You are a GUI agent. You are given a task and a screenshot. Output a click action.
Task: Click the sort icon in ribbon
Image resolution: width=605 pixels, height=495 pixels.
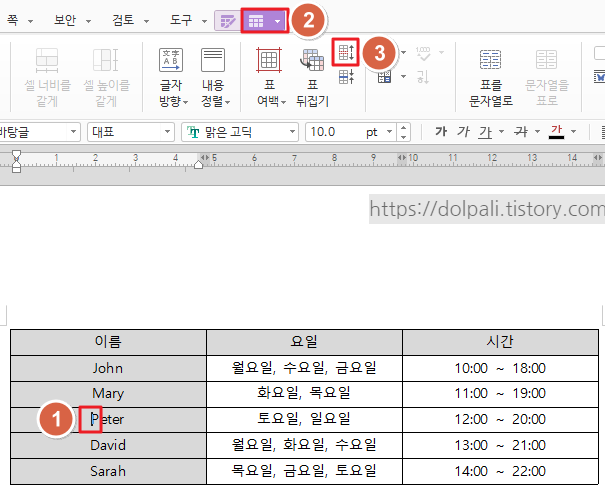[423, 76]
